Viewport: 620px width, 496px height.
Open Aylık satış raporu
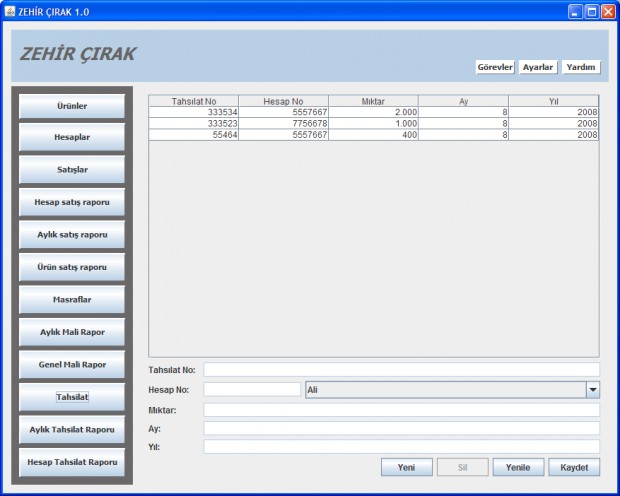tap(72, 235)
